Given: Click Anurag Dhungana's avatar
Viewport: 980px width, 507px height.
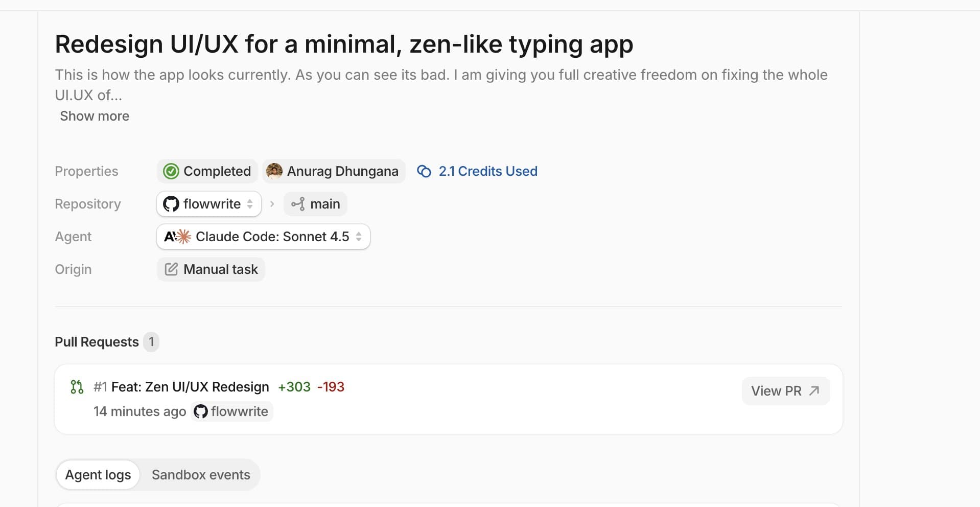Looking at the screenshot, I should pyautogui.click(x=274, y=171).
